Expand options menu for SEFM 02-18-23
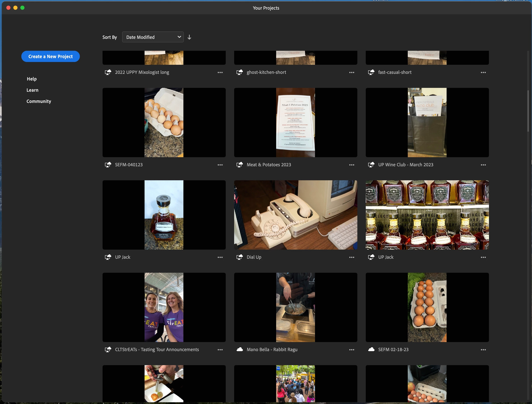Image resolution: width=532 pixels, height=404 pixels. click(x=483, y=350)
